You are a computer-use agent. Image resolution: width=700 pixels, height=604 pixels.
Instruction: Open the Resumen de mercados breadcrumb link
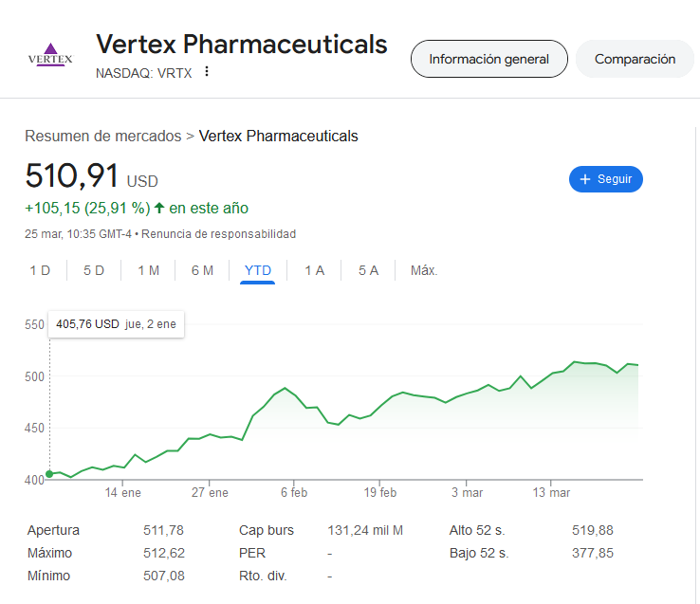pos(103,136)
